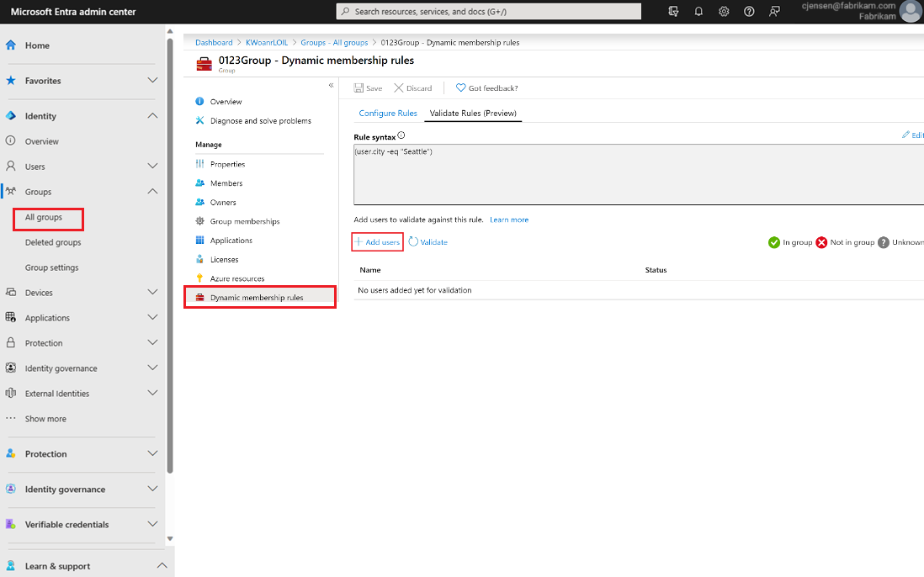The image size is (924, 577).
Task: Click the Save toolbar button
Action: pyautogui.click(x=368, y=87)
